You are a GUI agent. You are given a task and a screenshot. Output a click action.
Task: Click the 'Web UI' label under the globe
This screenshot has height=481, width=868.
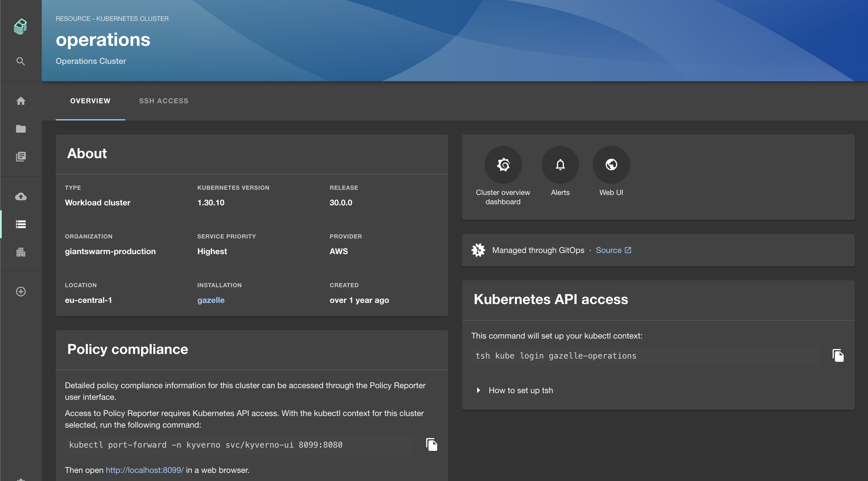pyautogui.click(x=611, y=192)
